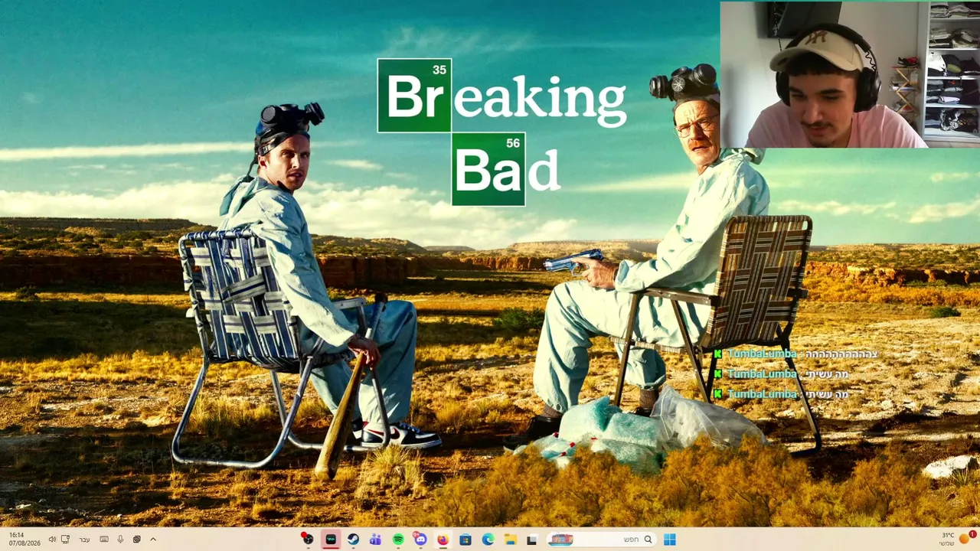Launch Microsoft Edge from the taskbar
Image resolution: width=980 pixels, height=551 pixels.
[488, 540]
